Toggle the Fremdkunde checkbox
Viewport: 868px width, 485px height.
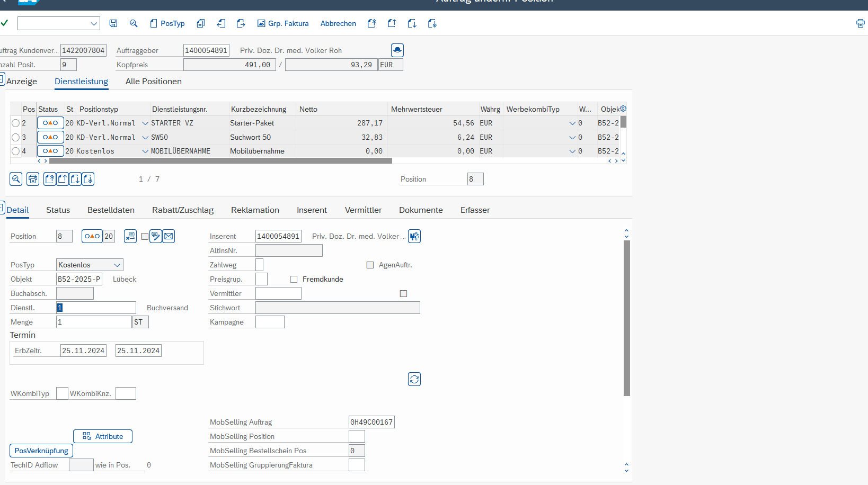[x=294, y=279]
